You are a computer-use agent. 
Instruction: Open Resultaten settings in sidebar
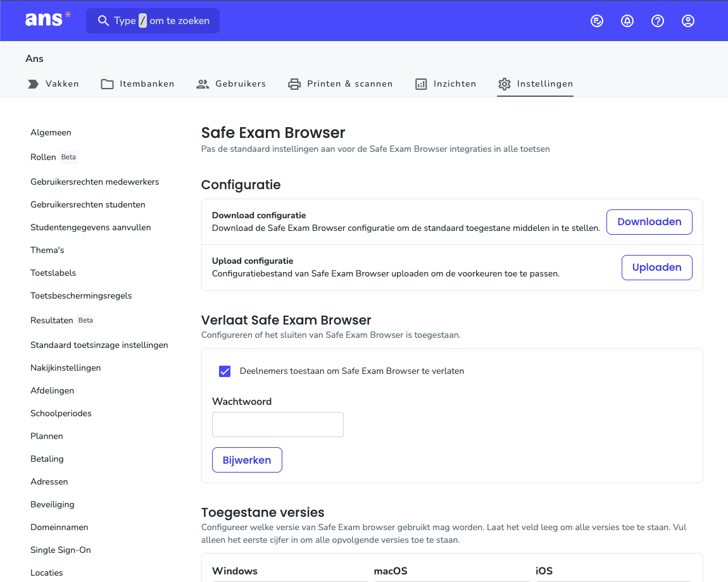[52, 321]
